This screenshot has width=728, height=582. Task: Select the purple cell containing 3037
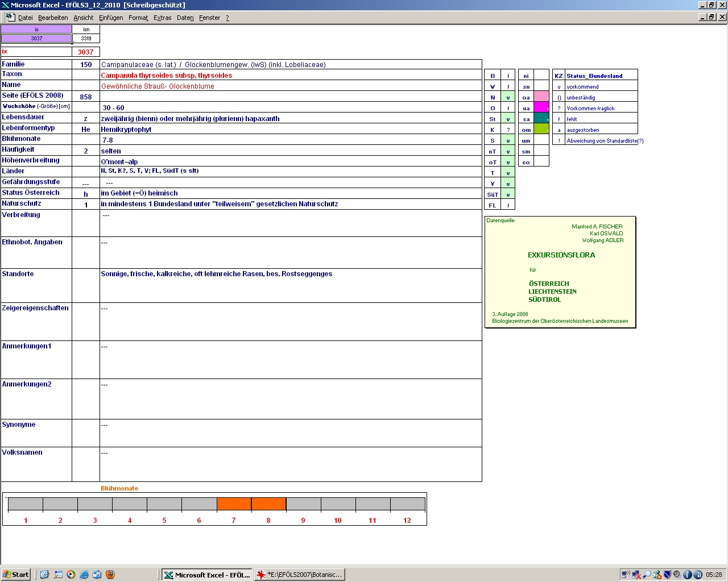36,39
